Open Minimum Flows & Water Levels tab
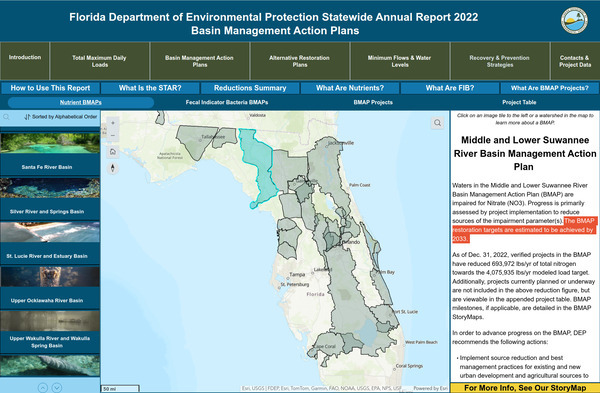Image resolution: width=600 pixels, height=393 pixels. click(x=400, y=61)
